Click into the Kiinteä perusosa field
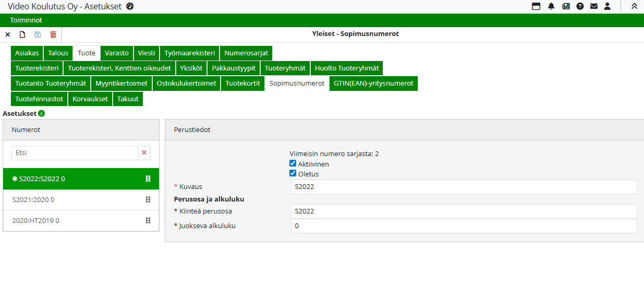Screen dimensions: 644x308 point(463,211)
